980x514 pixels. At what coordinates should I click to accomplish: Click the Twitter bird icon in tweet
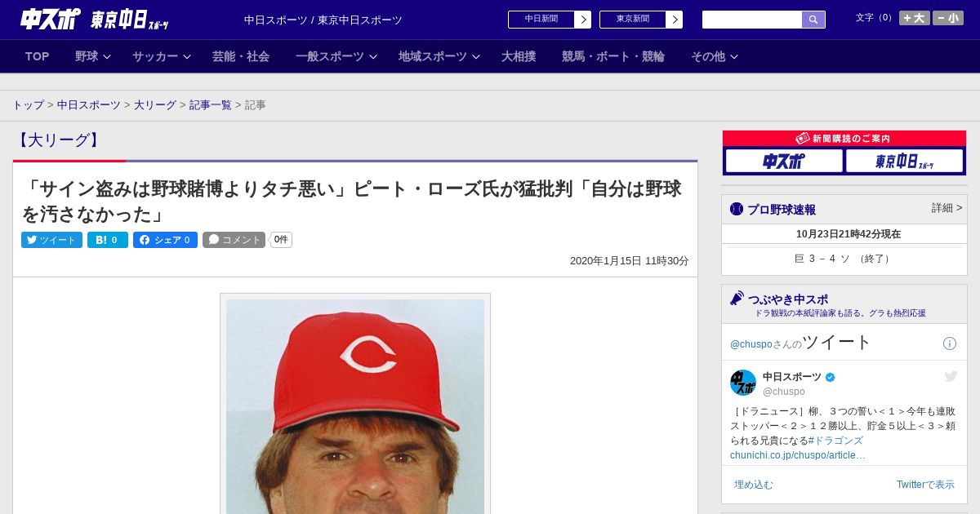pyautogui.click(x=951, y=376)
